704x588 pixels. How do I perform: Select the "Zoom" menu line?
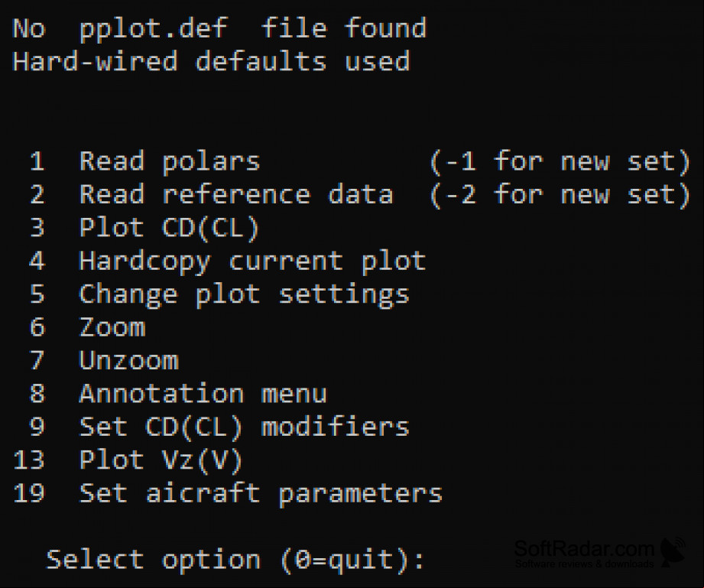coord(112,327)
